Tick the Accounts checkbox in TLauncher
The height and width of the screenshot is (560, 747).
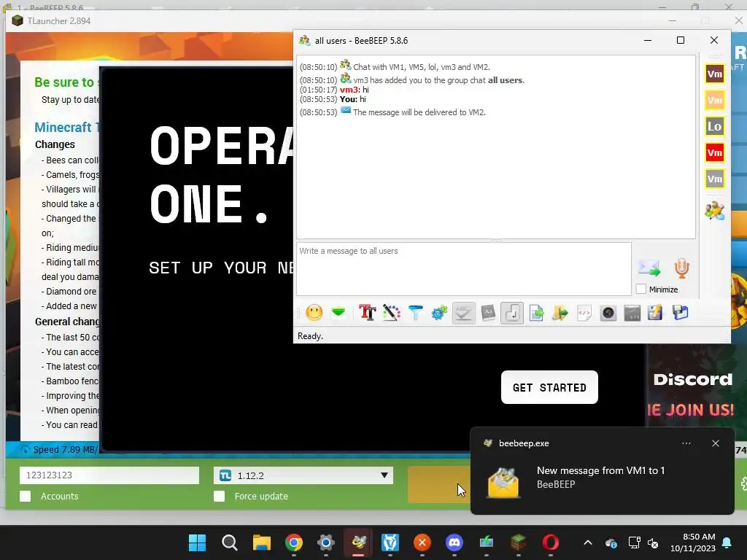(26, 496)
